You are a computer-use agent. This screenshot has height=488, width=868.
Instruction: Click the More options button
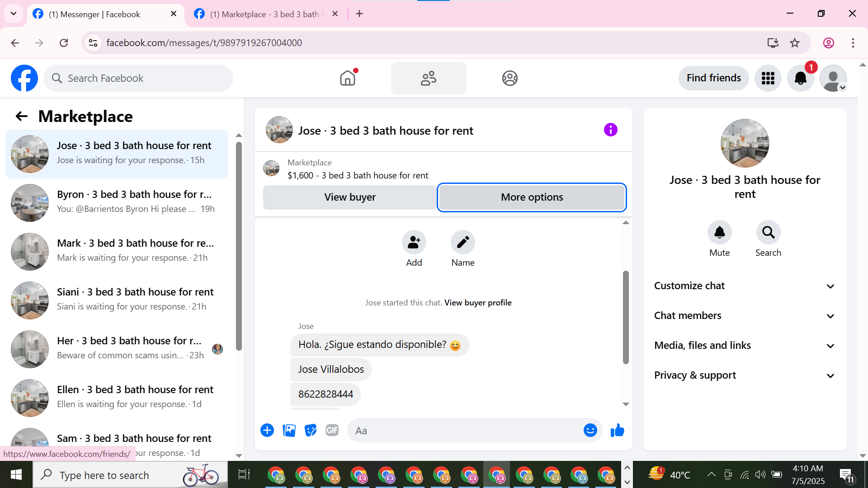[532, 197]
